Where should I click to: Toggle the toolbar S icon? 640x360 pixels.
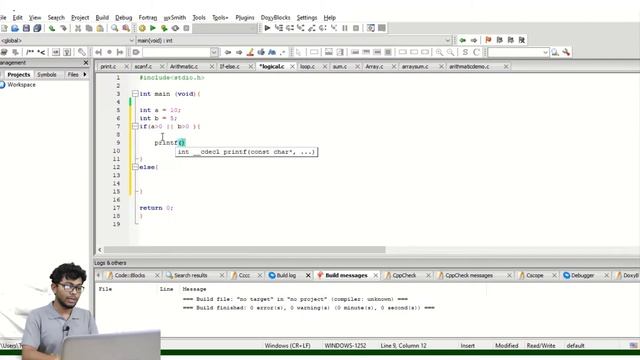click(465, 52)
